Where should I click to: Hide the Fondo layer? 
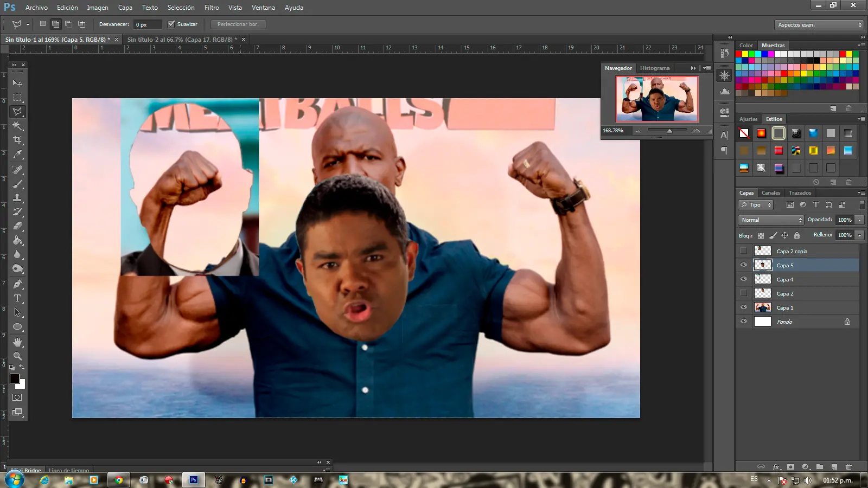[x=744, y=322]
